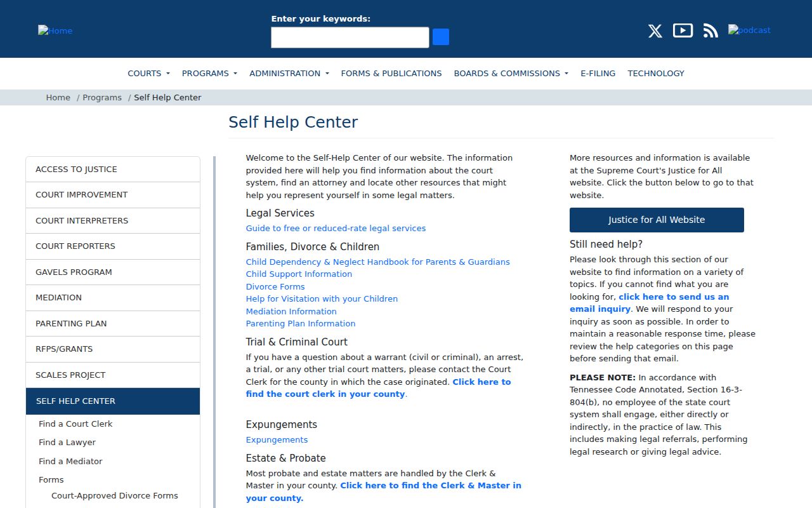This screenshot has height=508, width=812.
Task: Open guide to free or reduced-rate legal services
Action: tap(336, 229)
